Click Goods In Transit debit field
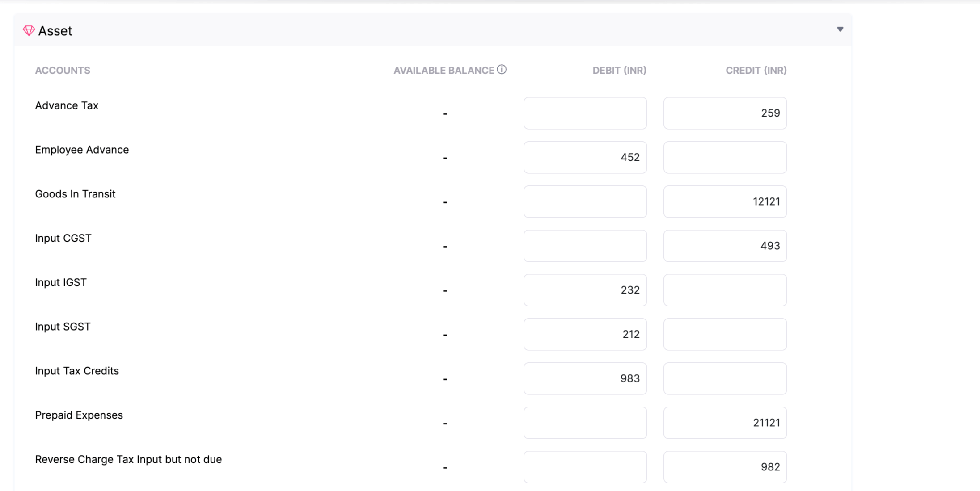This screenshot has width=980, height=491. coord(585,201)
